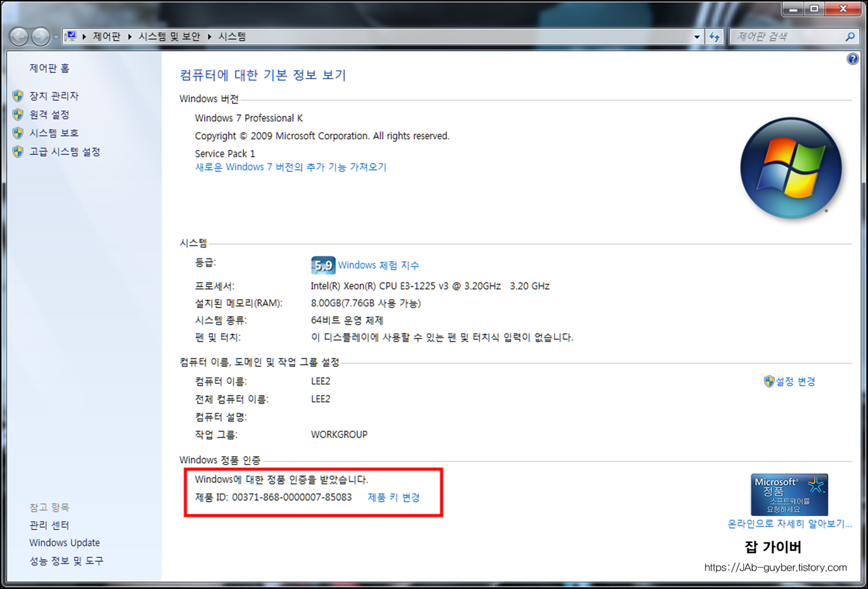This screenshot has width=868, height=589.
Task: Click Microsoft 정품 소프트웨어 badge
Action: 789,495
